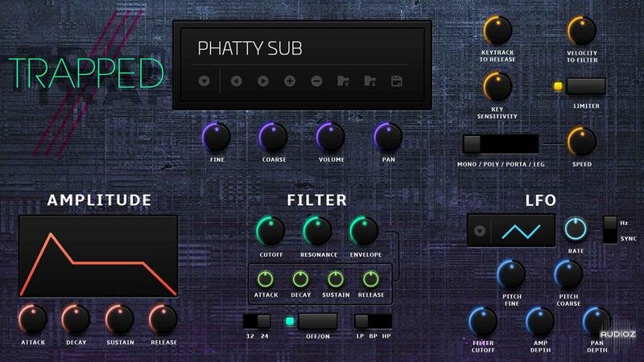Click the Volume knob
Screen dimensions: 644x362
coord(331,138)
